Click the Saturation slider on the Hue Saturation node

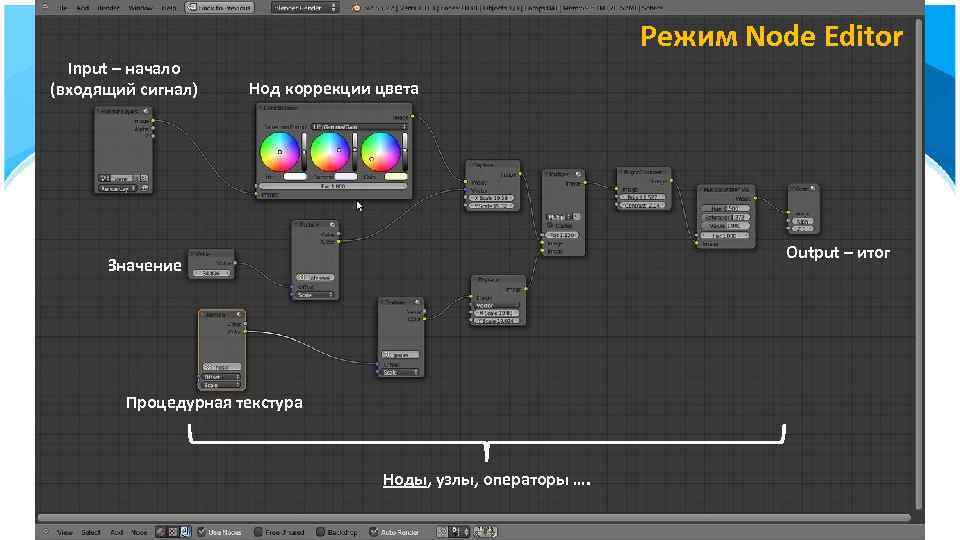click(x=726, y=217)
